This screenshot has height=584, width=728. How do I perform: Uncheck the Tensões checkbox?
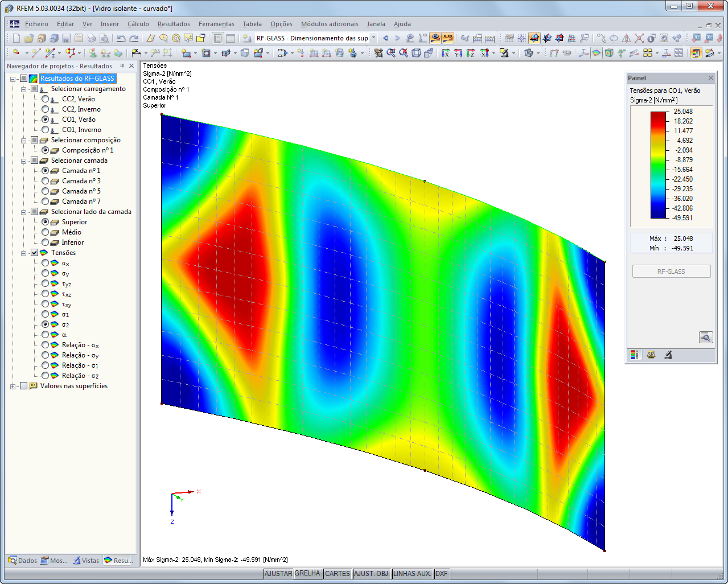(x=34, y=253)
